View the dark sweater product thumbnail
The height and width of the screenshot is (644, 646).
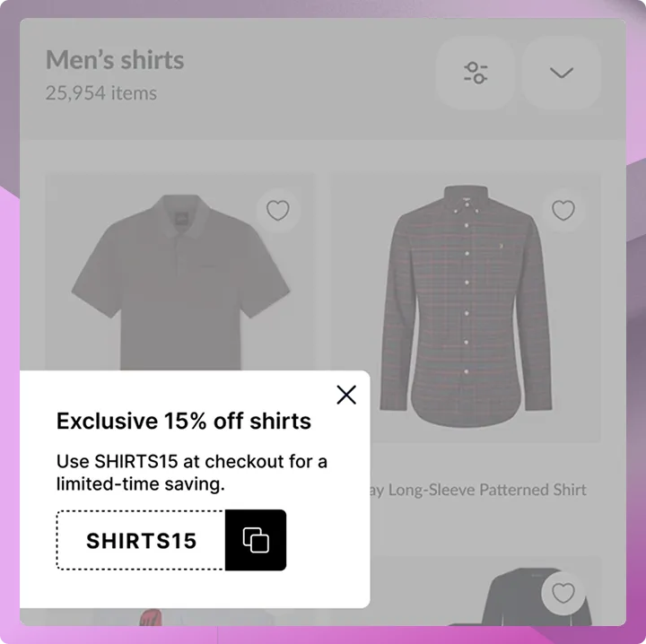(536, 597)
